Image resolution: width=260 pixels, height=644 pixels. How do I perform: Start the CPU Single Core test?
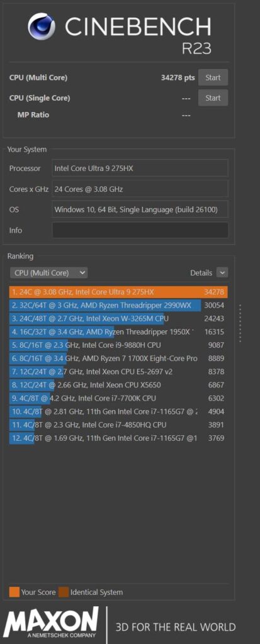[213, 98]
